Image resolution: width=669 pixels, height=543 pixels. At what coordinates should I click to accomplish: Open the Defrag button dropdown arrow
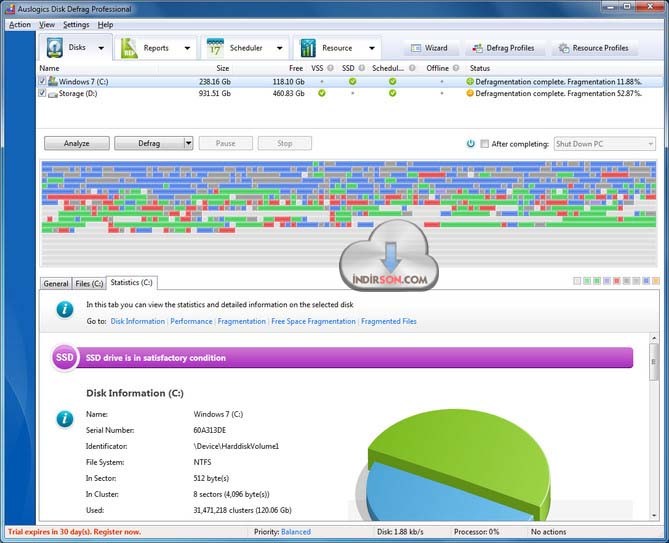[x=188, y=143]
